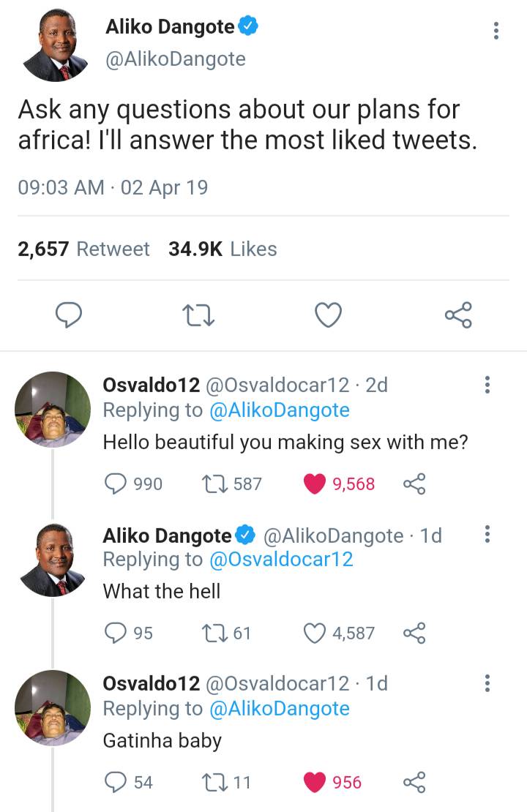Share the 'Gatinha baby' reply
This screenshot has height=812, width=527.
pyautogui.click(x=414, y=782)
